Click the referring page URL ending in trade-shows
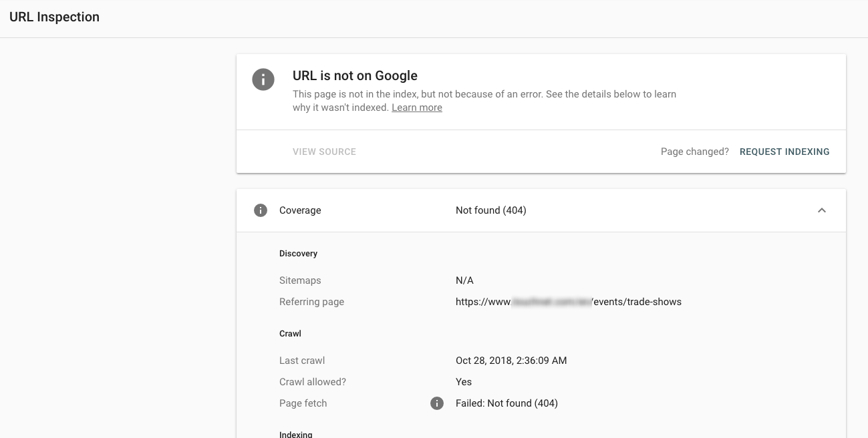This screenshot has width=868, height=438. [x=568, y=302]
